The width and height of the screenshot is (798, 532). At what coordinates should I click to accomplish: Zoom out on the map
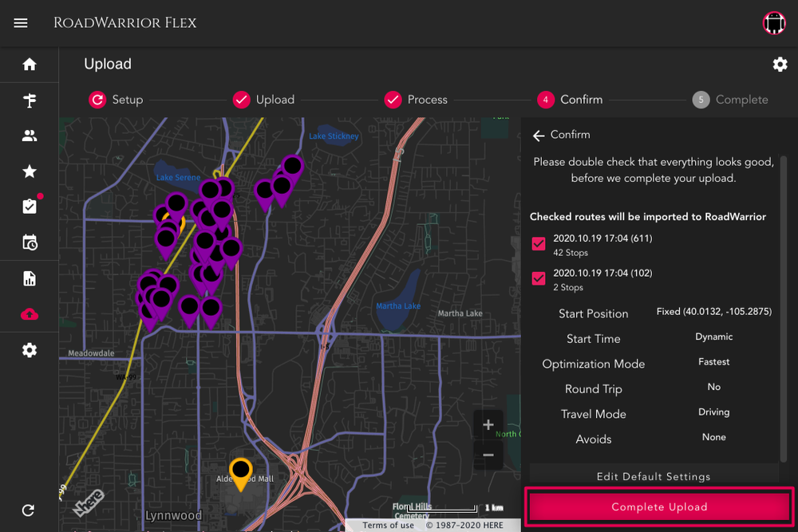pos(488,455)
